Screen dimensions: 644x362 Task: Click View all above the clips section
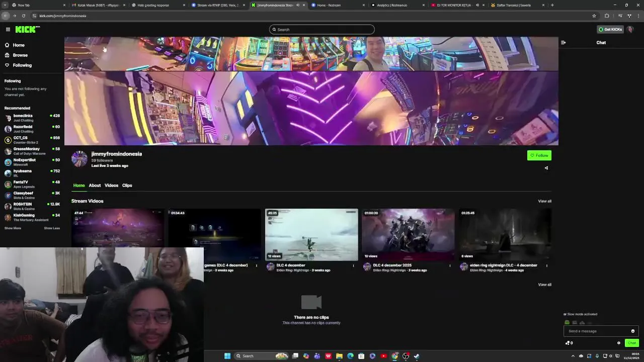[545, 285]
